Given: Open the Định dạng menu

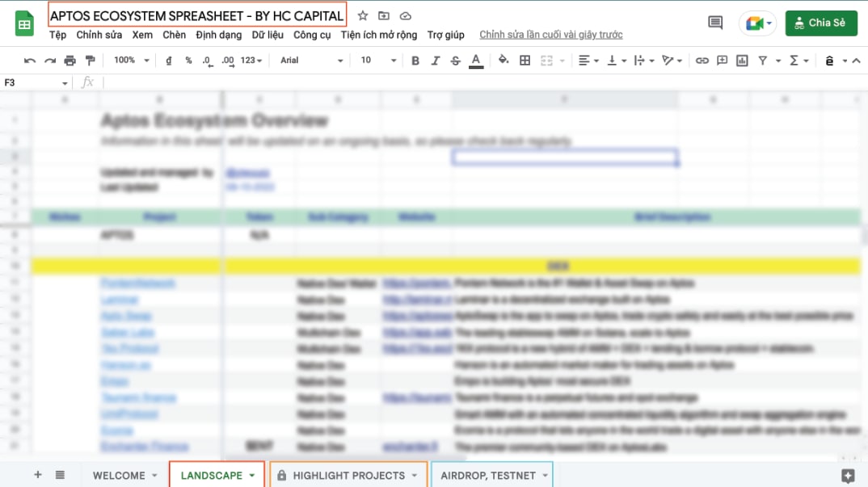Looking at the screenshot, I should [x=219, y=35].
